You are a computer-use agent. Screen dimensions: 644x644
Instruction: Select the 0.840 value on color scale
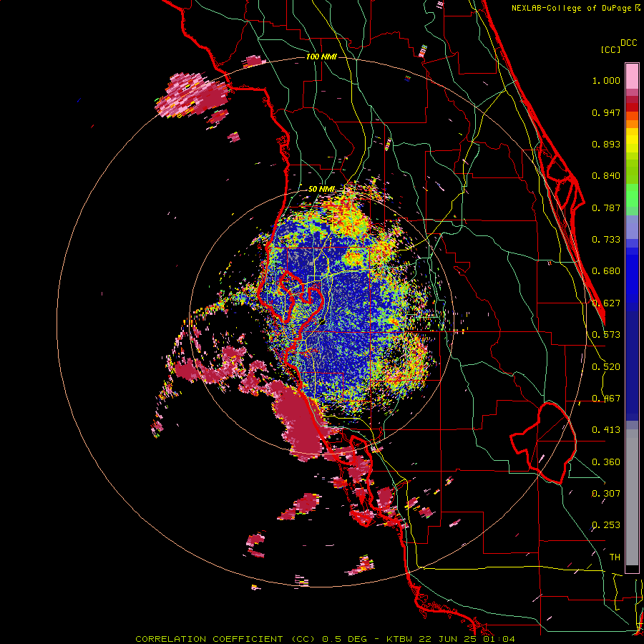[x=606, y=176]
